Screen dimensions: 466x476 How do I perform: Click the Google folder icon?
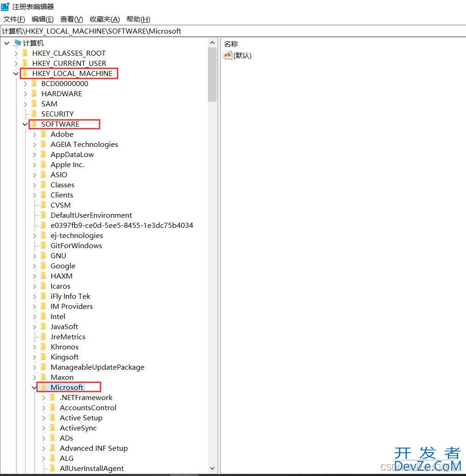[43, 266]
